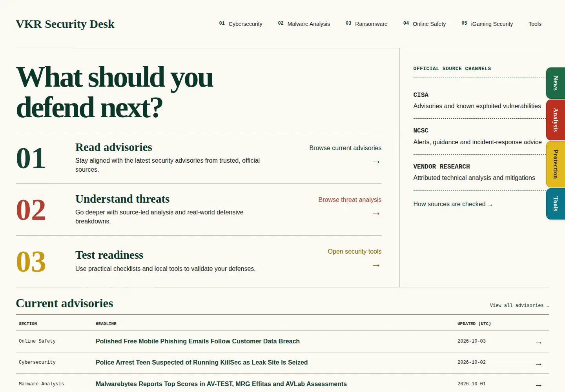Click the SECTION column header
This screenshot has width=565, height=392.
pos(28,324)
